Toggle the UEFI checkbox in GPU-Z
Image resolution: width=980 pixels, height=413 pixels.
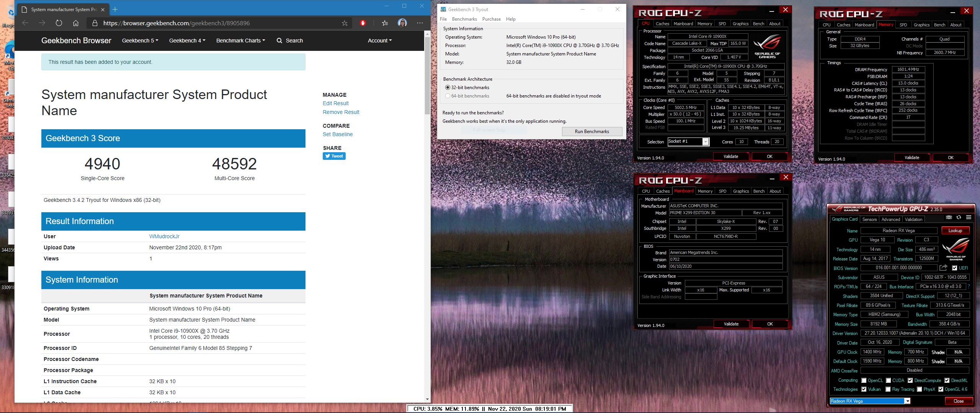(x=954, y=268)
